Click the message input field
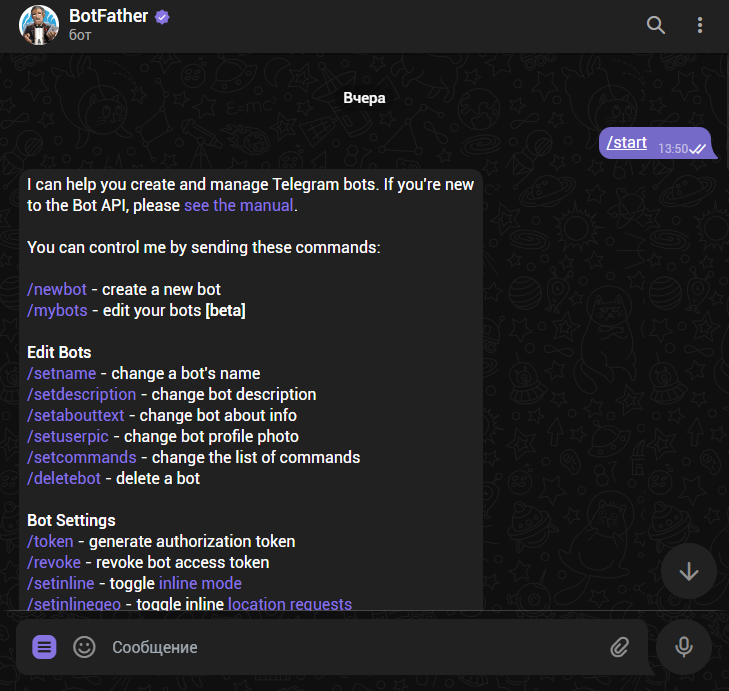 click(350, 647)
